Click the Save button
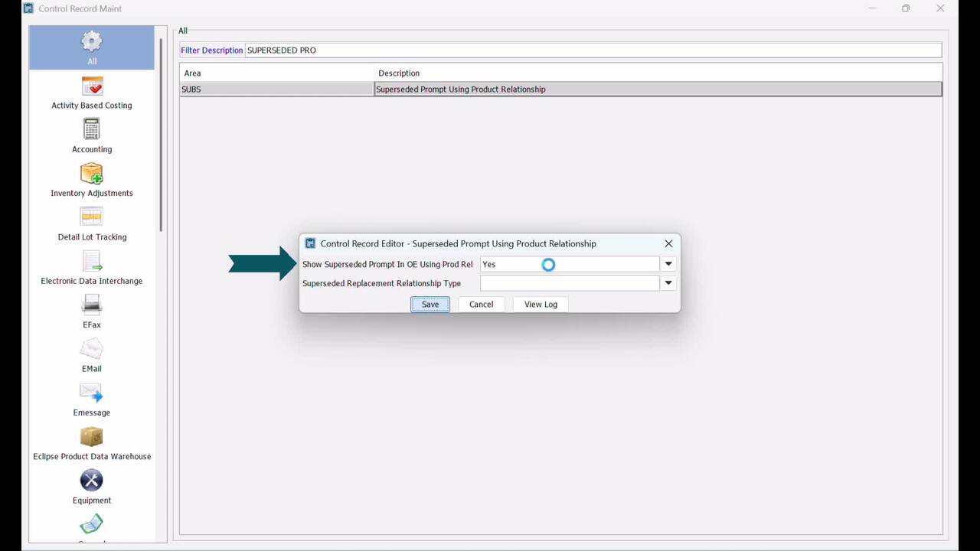Viewport: 980px width, 551px height. [430, 305]
